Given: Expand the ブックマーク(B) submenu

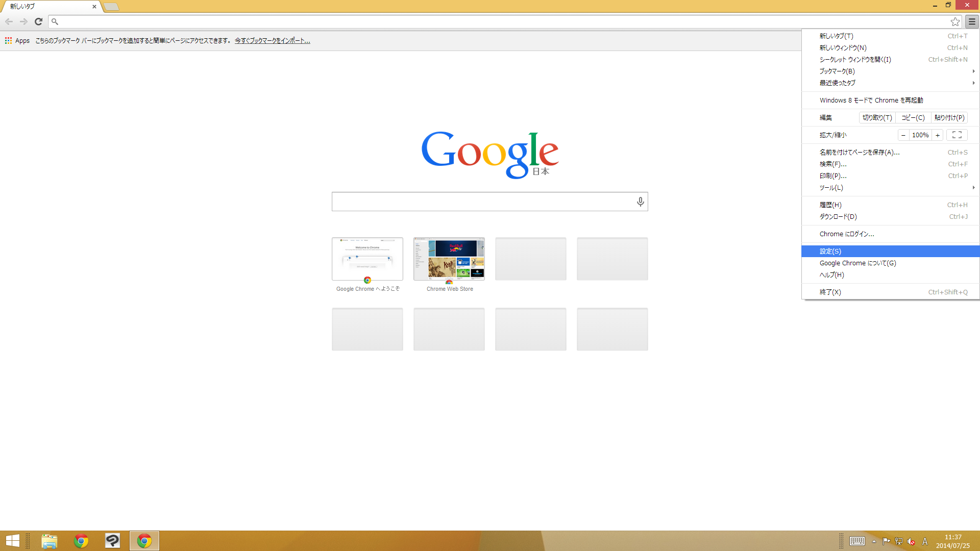Looking at the screenshot, I should click(x=891, y=71).
